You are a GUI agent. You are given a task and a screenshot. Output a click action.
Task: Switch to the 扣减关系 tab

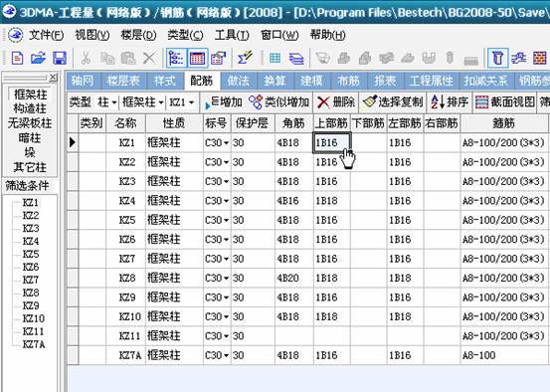[x=485, y=81]
